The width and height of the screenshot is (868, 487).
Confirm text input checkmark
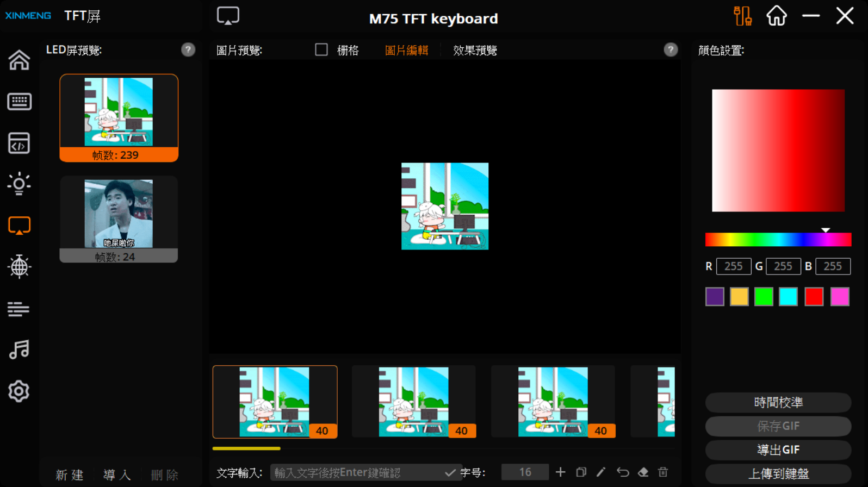coord(450,473)
